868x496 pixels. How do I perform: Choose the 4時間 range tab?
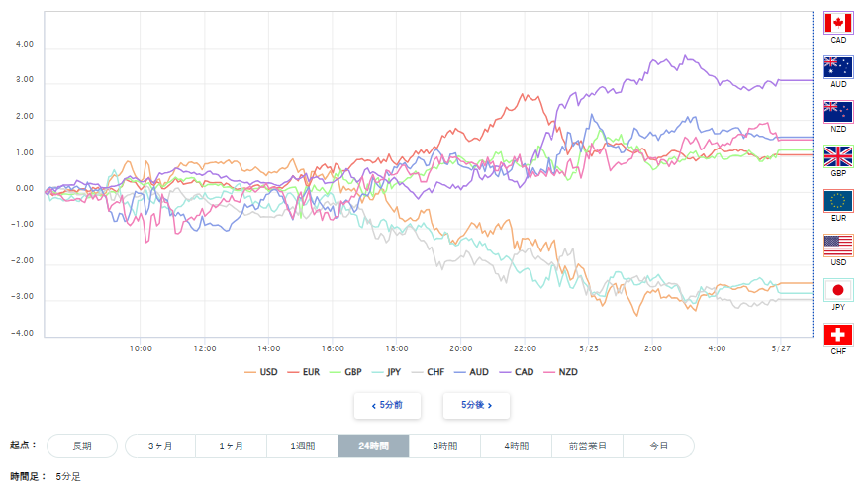click(x=516, y=446)
